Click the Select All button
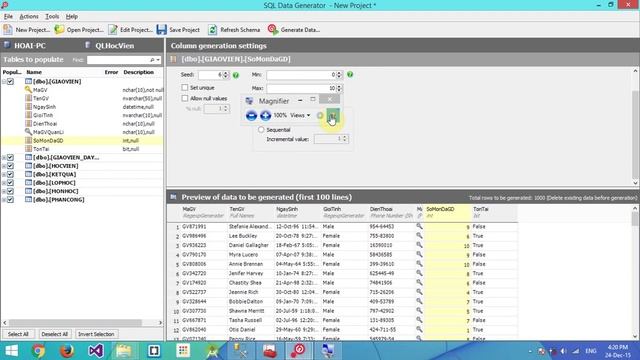 pos(18,334)
